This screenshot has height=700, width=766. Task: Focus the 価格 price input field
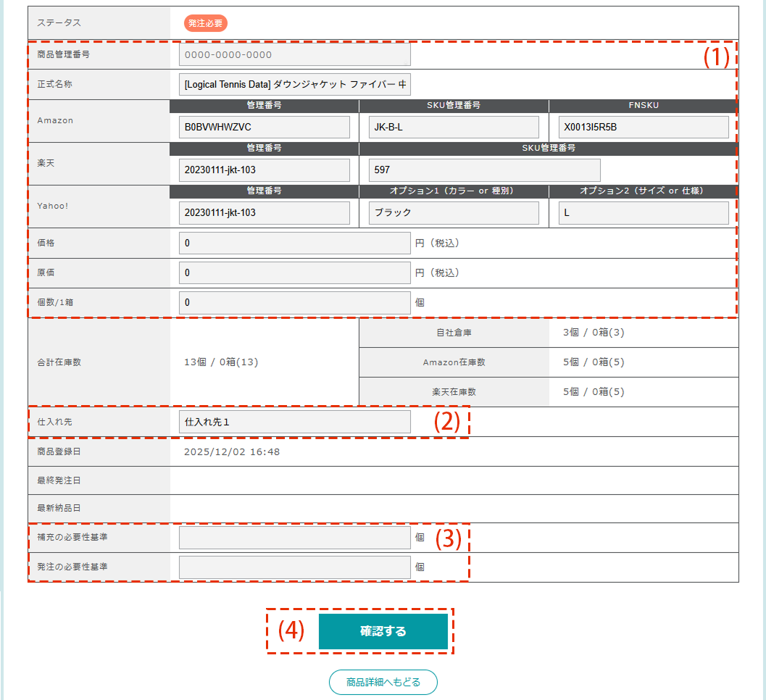(x=294, y=243)
